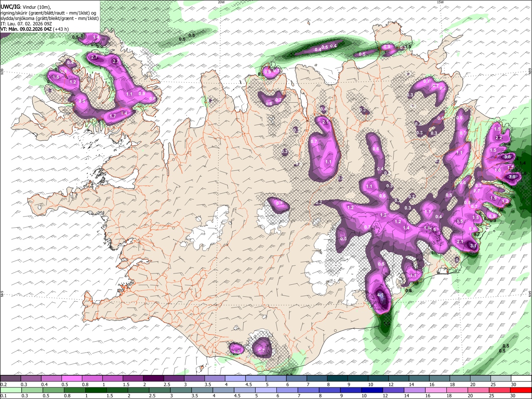Click the '(+43 h)' forecast offset text
Image resolution: width=532 pixels, height=399 pixels.
(x=61, y=29)
